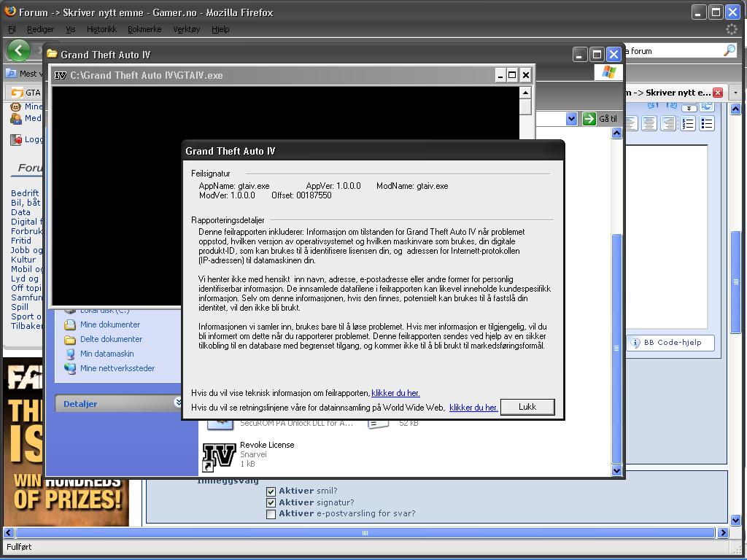Image resolution: width=747 pixels, height=560 pixels.
Task: Click console window scrollbar up arrow
Action: tap(525, 93)
